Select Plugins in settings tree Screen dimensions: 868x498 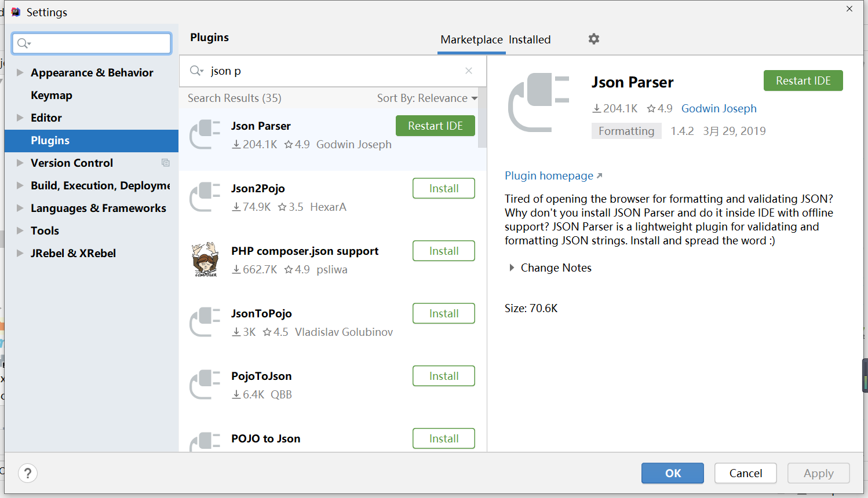pos(92,140)
